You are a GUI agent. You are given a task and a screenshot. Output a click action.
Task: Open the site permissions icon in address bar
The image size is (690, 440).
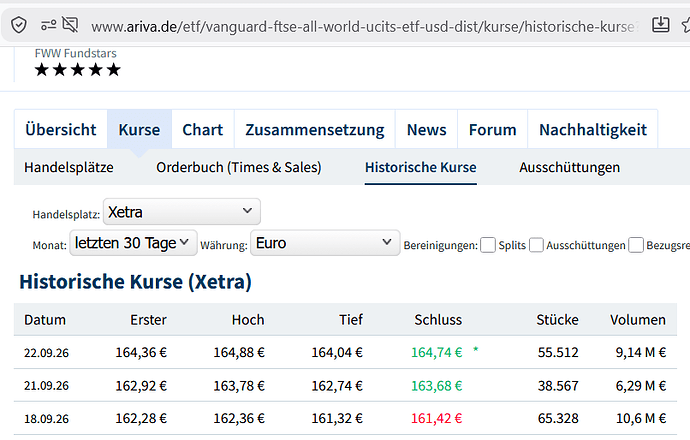point(48,25)
